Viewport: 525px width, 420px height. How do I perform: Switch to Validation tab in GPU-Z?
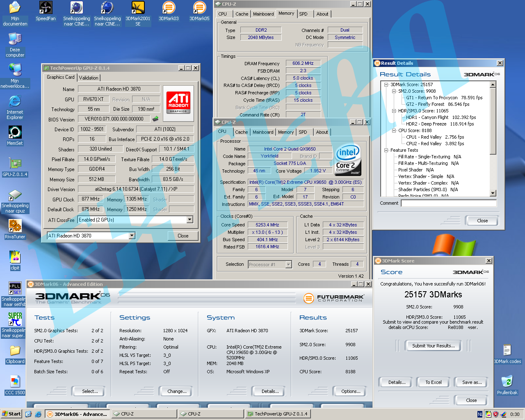click(x=89, y=78)
